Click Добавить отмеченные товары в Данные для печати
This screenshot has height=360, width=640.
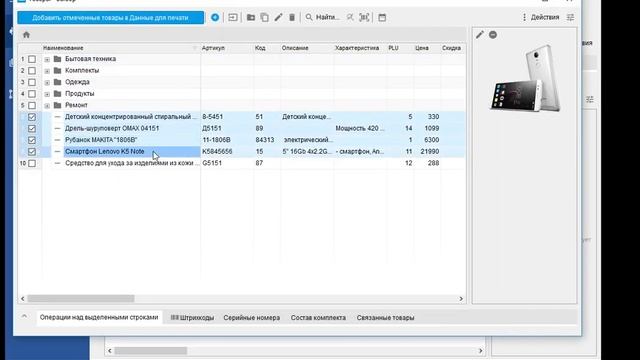[111, 18]
